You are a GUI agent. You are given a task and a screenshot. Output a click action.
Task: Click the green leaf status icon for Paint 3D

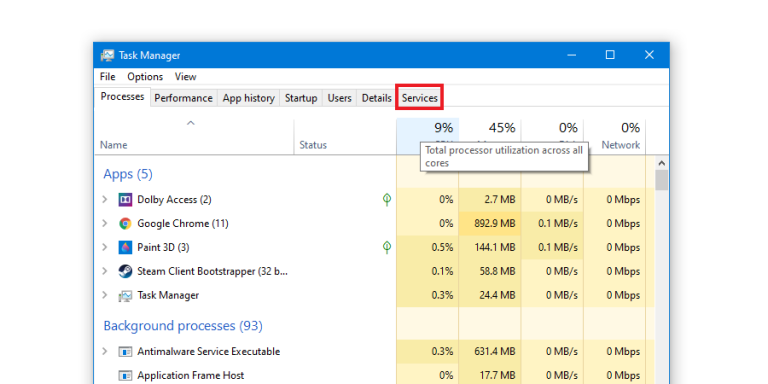point(387,247)
